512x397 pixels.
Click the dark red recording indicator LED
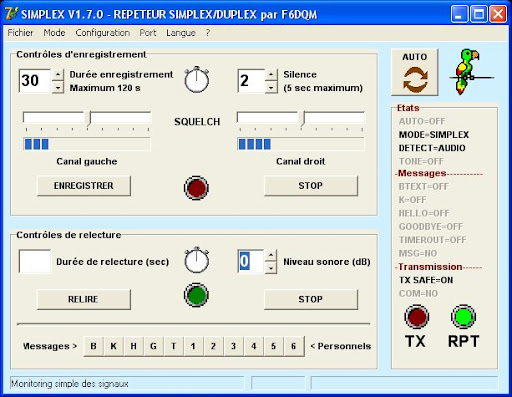tap(196, 188)
